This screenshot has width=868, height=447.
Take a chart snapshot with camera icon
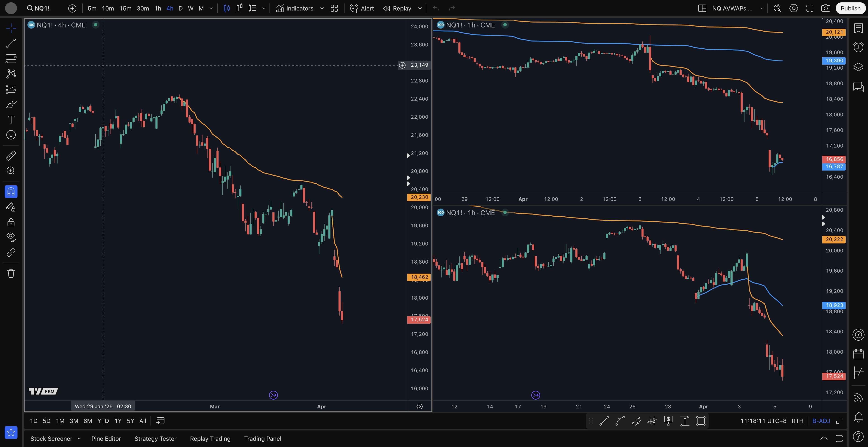pos(826,8)
